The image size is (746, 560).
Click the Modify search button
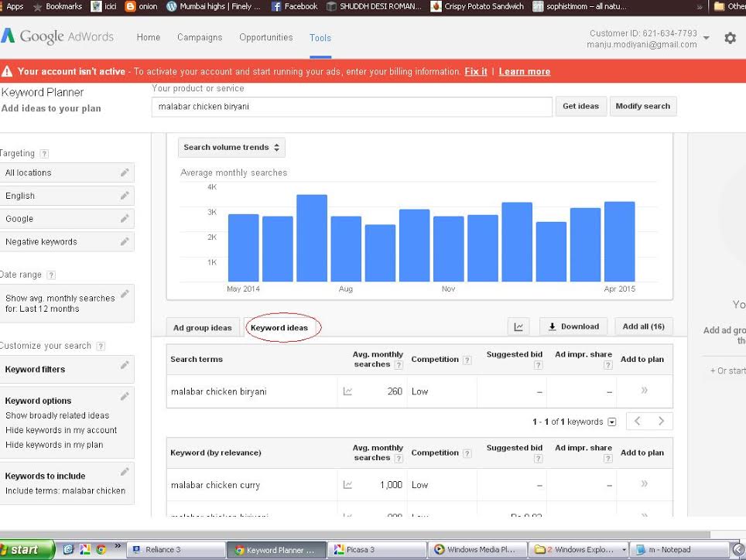pos(643,106)
